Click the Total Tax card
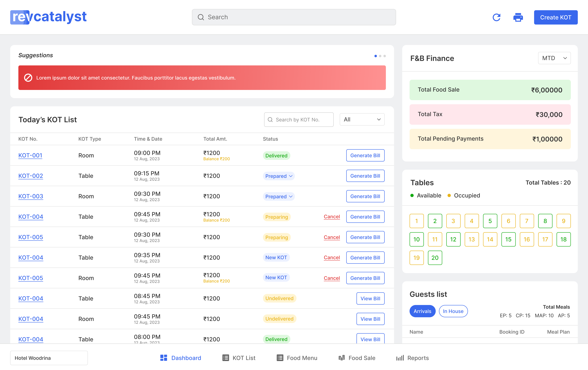The width and height of the screenshot is (588, 370). click(x=490, y=114)
